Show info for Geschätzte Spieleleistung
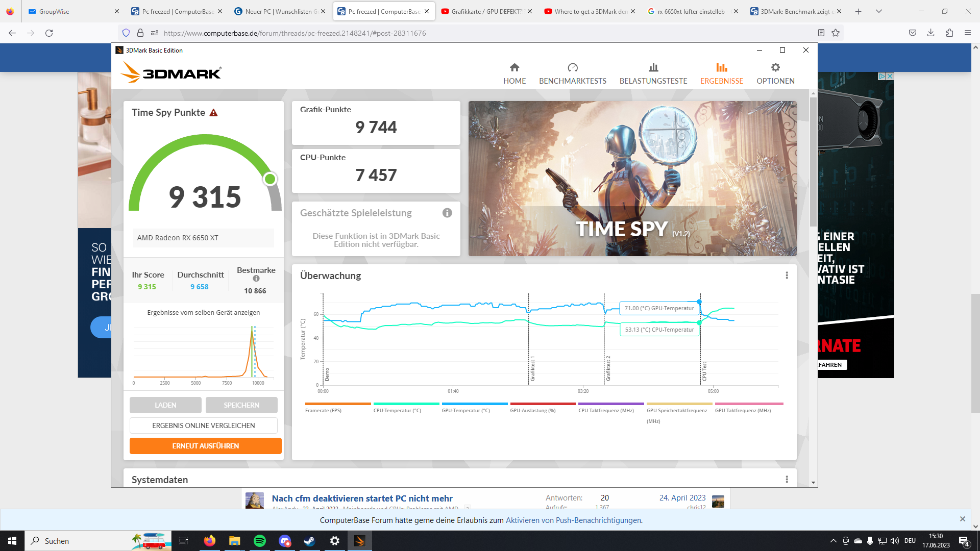Viewport: 980px width, 551px height. point(447,213)
